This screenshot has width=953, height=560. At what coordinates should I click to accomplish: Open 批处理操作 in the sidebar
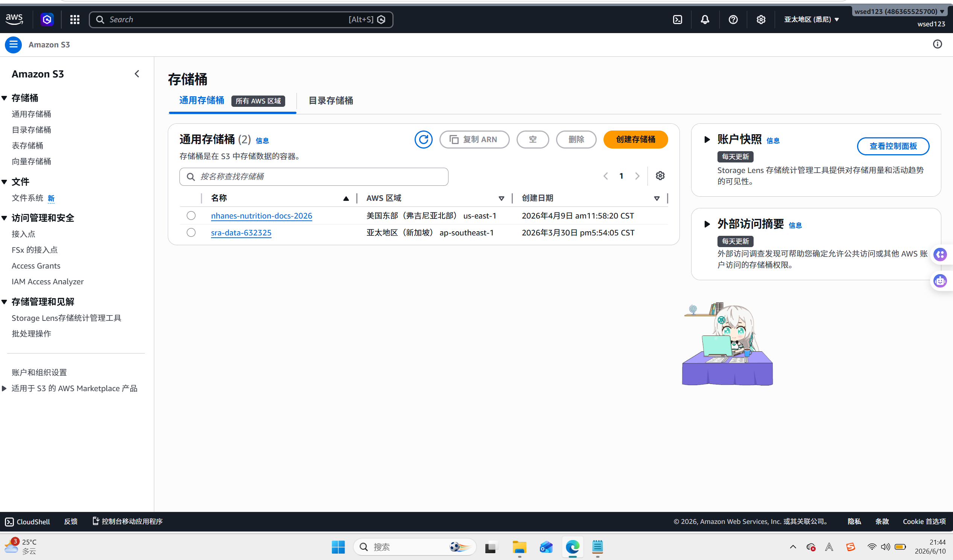(x=31, y=334)
